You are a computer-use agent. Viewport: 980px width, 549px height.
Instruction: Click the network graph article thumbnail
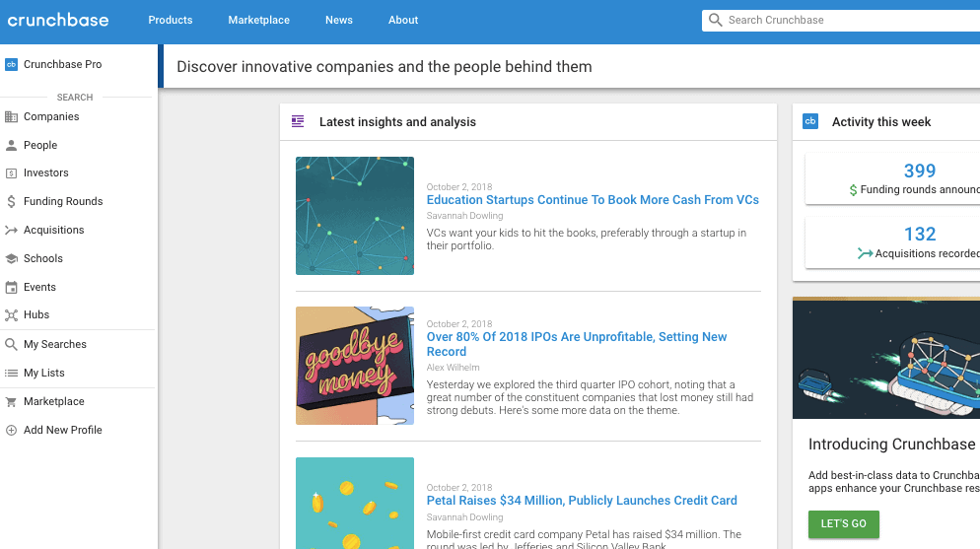pos(355,216)
